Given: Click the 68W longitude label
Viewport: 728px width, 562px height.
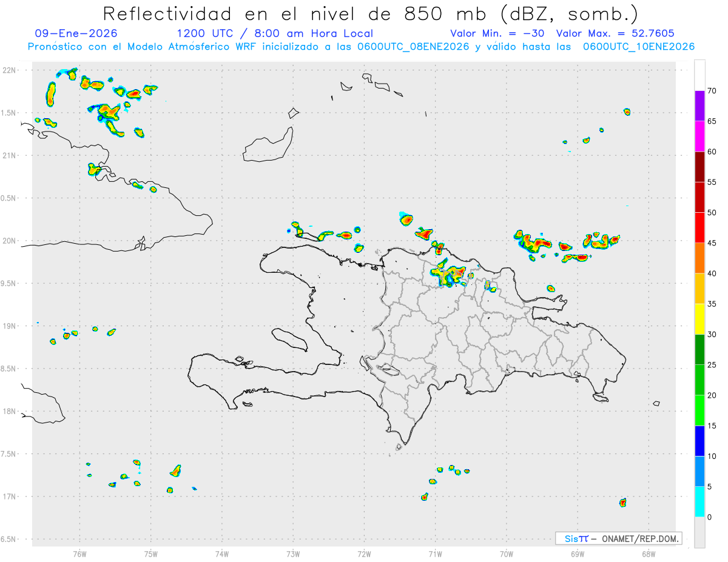Looking at the screenshot, I should click(649, 553).
